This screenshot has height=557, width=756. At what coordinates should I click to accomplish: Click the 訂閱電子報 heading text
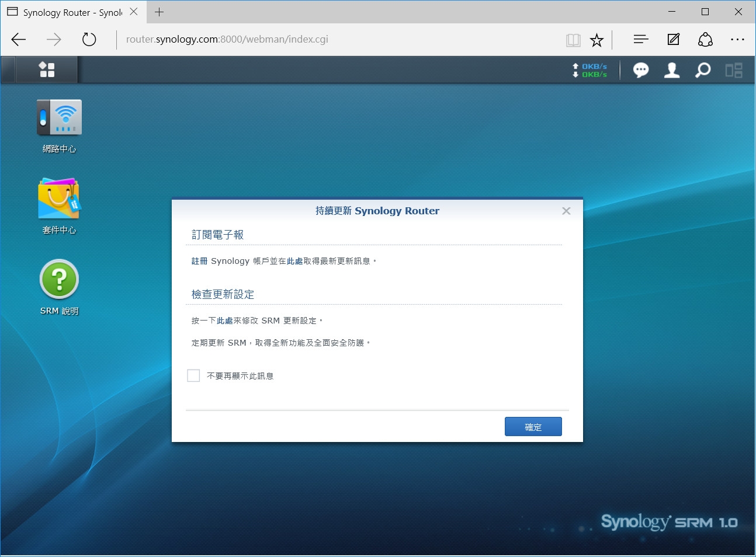click(x=218, y=235)
